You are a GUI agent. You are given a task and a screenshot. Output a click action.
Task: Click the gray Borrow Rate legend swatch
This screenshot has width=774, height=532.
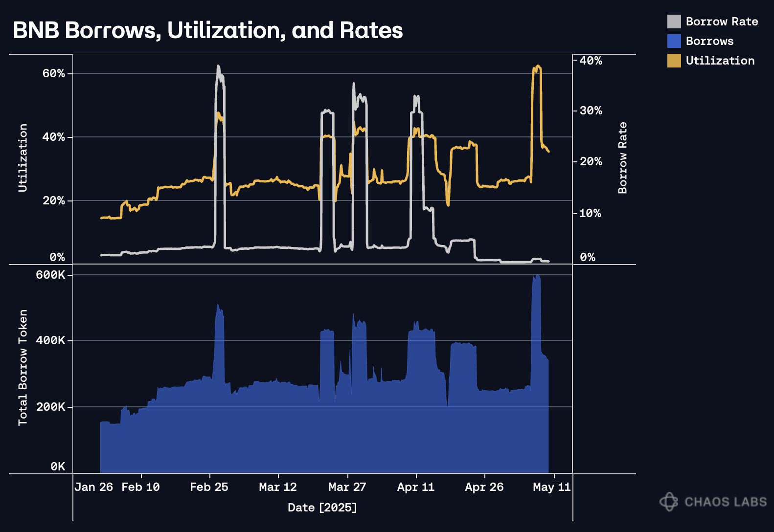tap(674, 22)
